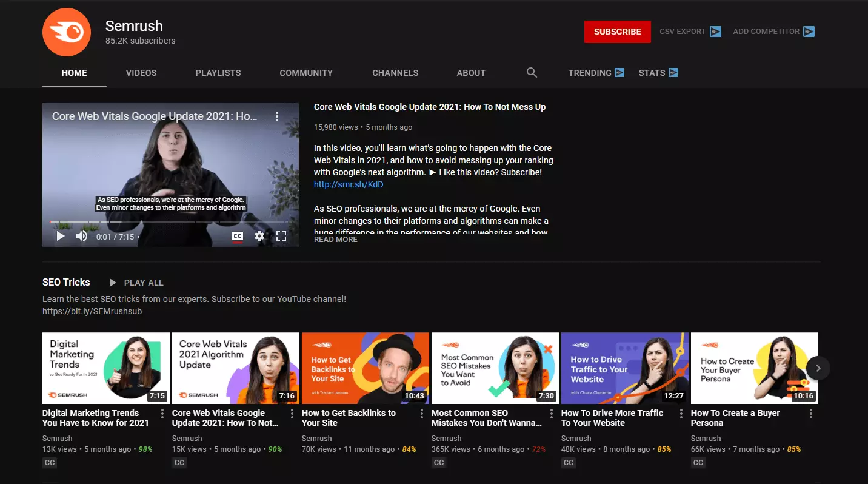868x484 pixels.
Task: Click the 0:01 / 7:15 time display
Action: (115, 237)
